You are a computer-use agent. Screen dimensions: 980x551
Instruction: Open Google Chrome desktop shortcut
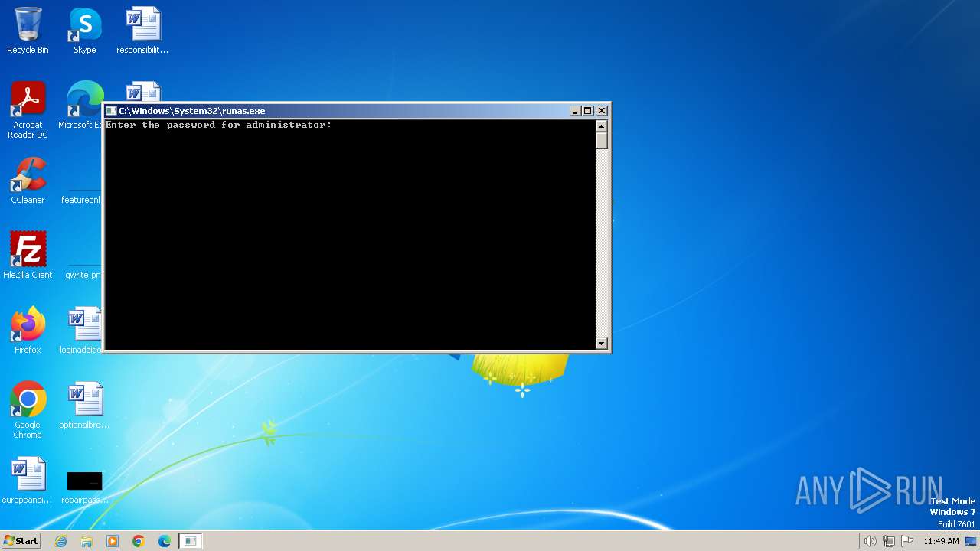click(28, 410)
